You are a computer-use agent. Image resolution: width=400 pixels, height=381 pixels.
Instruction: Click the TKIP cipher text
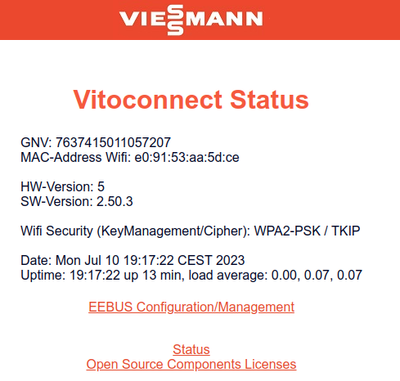346,231
